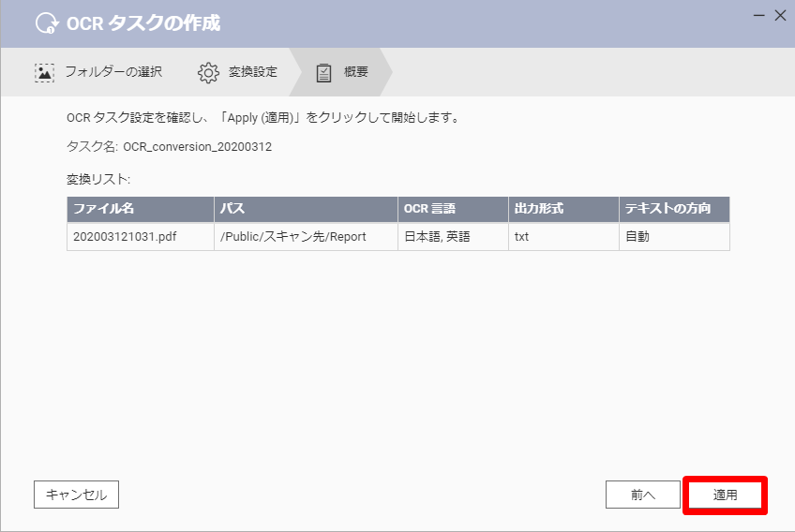
Task: Click the conversion settings gear icon
Action: (x=208, y=72)
